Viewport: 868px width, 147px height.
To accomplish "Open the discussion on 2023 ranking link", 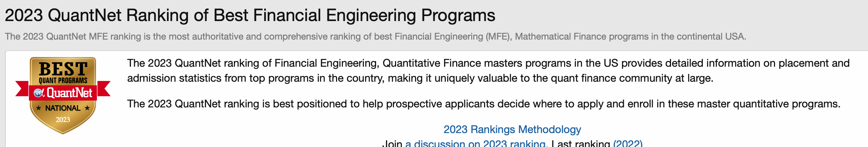I will coord(475,143).
